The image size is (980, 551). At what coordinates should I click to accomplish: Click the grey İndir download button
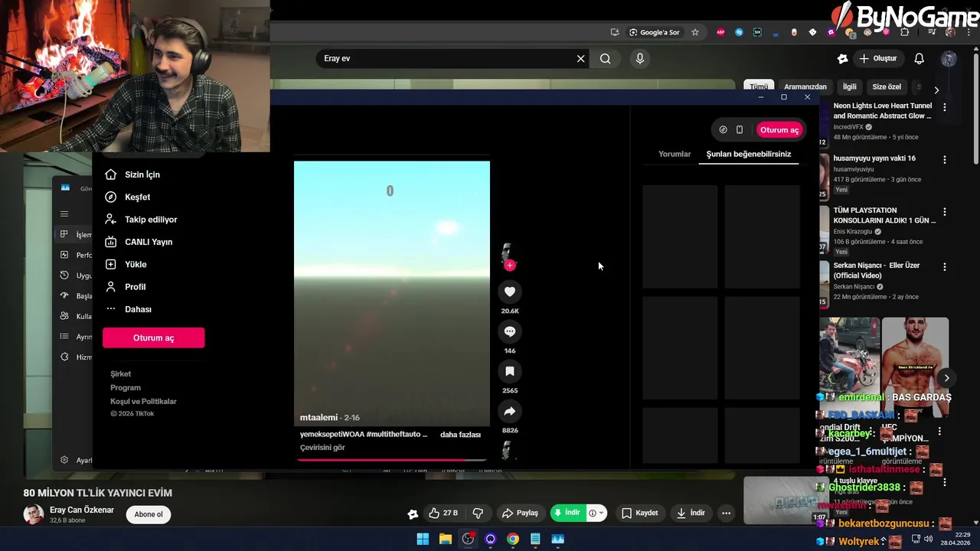[691, 513]
